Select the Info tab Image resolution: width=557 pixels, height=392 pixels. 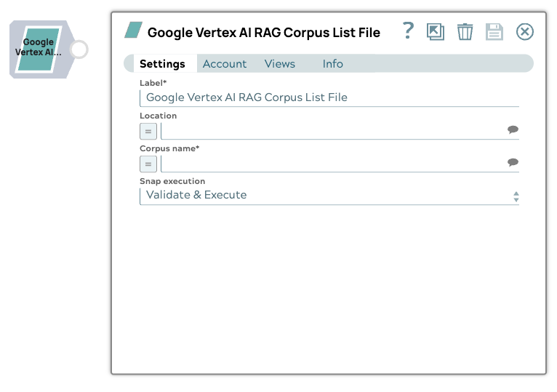click(332, 64)
